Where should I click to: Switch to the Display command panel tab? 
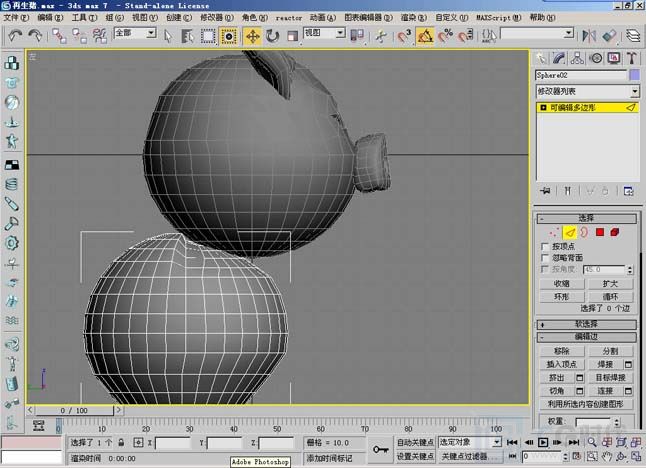point(614,58)
